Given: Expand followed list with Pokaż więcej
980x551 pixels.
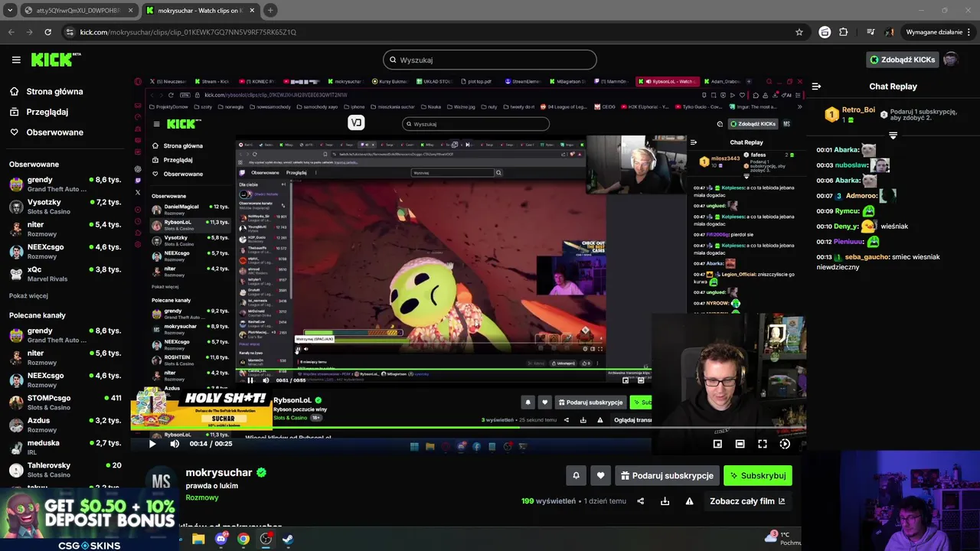Looking at the screenshot, I should coord(28,296).
